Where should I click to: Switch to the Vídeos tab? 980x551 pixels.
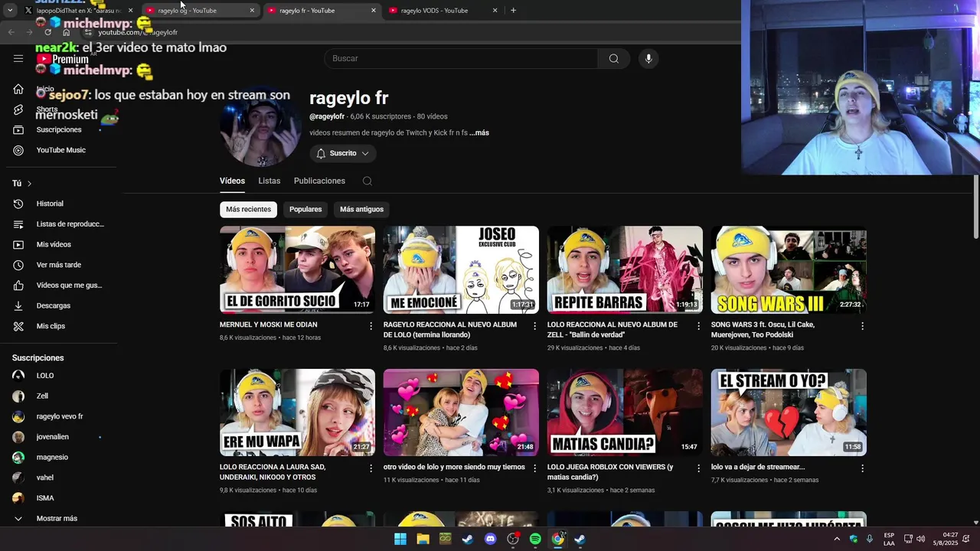click(232, 181)
